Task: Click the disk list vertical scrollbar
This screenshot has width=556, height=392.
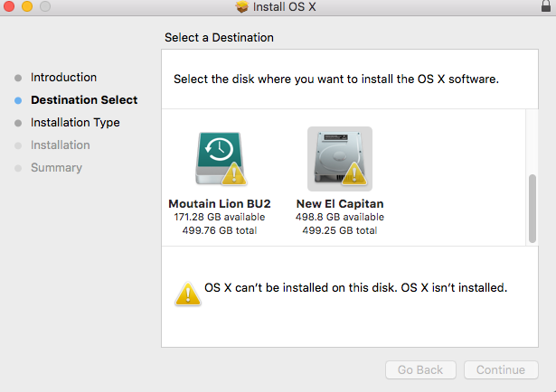Action: [532, 208]
